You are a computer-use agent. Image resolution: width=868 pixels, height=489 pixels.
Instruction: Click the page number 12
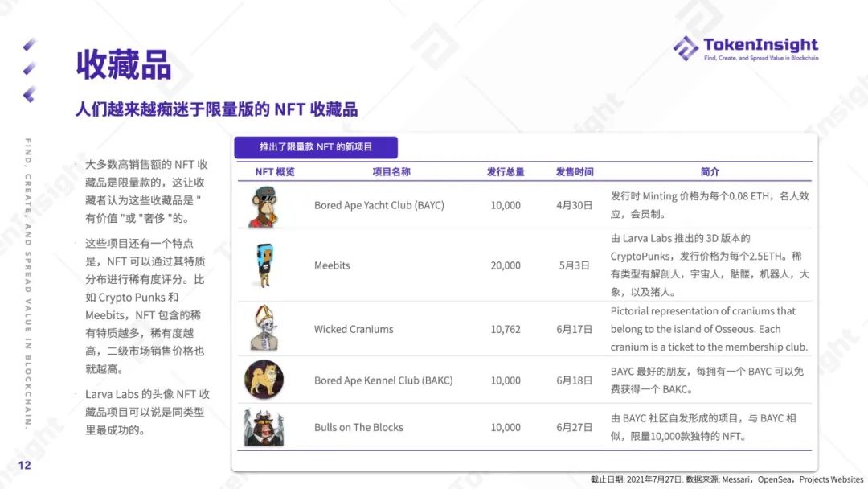(24, 465)
